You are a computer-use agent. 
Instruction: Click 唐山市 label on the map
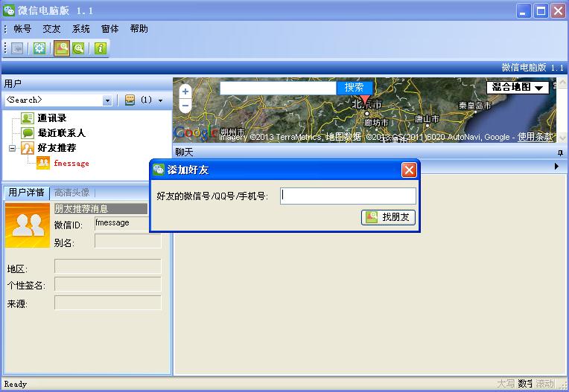(427, 119)
